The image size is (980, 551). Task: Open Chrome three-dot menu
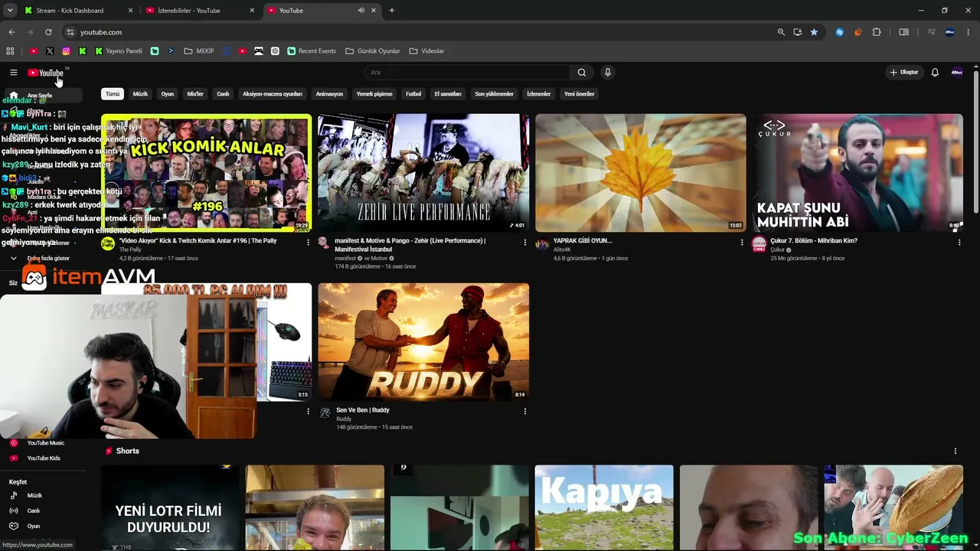969,32
